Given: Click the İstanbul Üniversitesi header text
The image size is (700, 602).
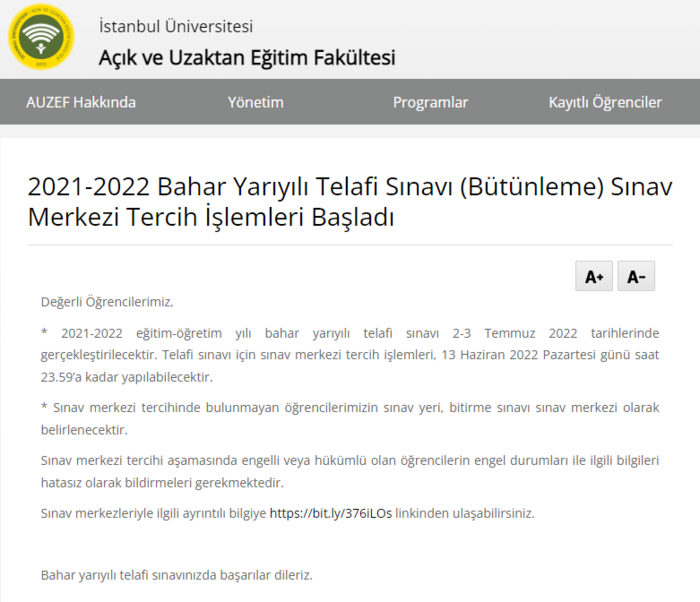Looking at the screenshot, I should [176, 27].
